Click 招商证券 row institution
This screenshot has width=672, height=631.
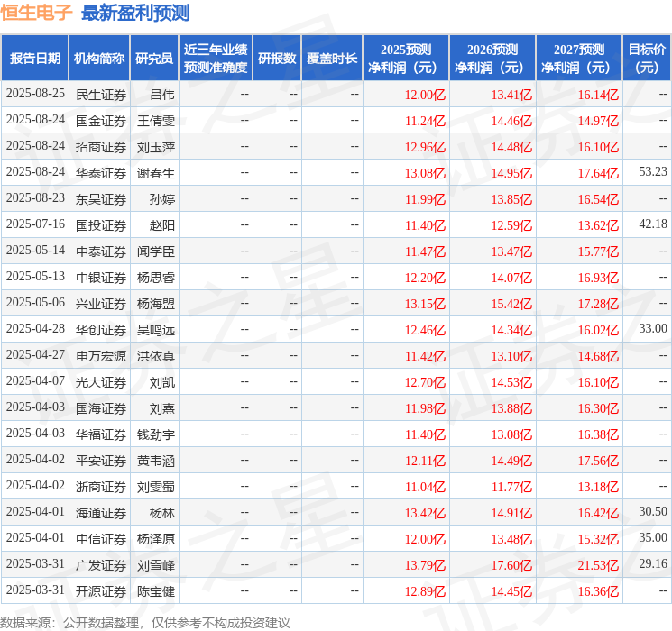101,147
